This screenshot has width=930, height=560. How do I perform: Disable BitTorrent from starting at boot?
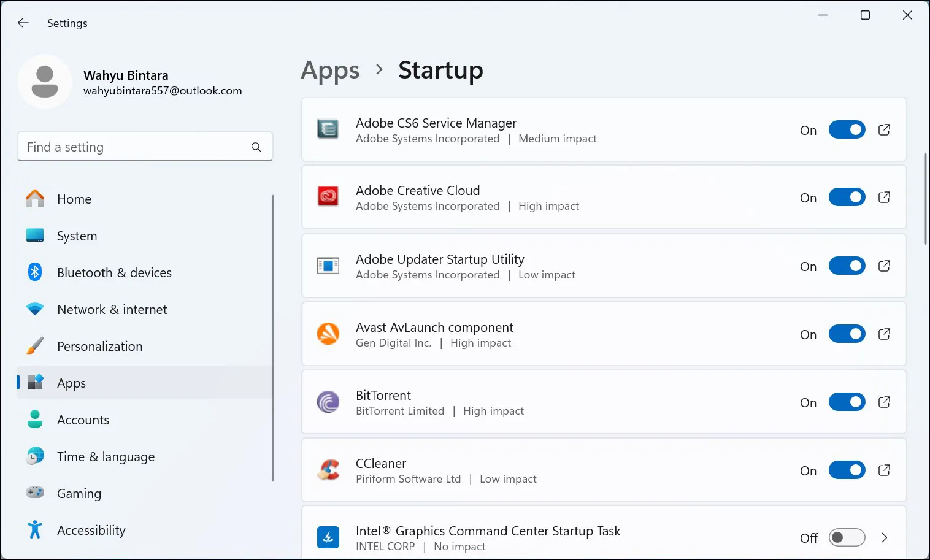pyautogui.click(x=847, y=402)
